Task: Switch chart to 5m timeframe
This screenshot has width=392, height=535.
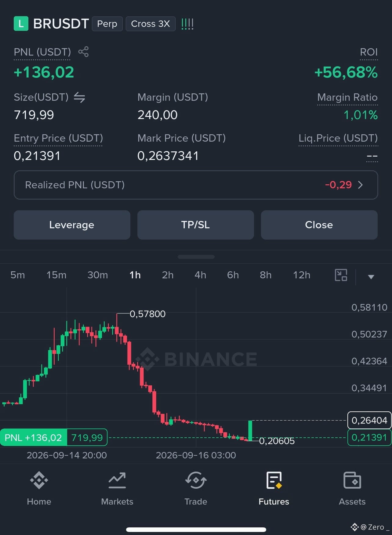Action: (18, 275)
